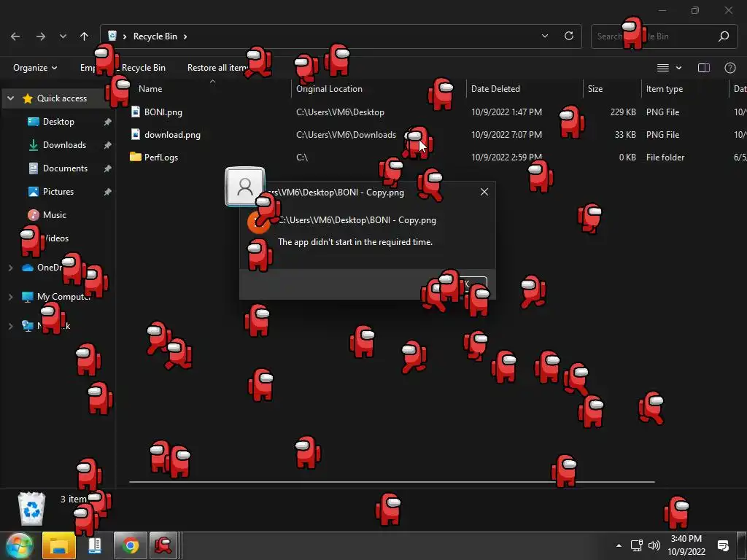Screen dimensions: 747x560
Task: Focus the Search Recycle Bin field
Action: (x=664, y=36)
